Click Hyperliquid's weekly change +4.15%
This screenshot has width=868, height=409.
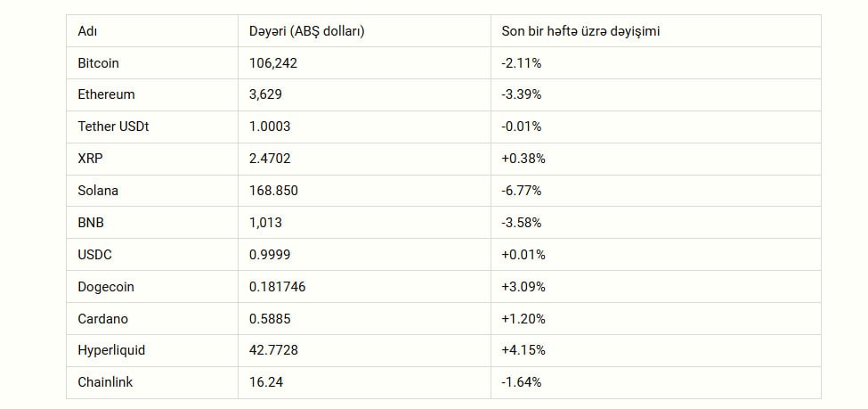tap(523, 350)
